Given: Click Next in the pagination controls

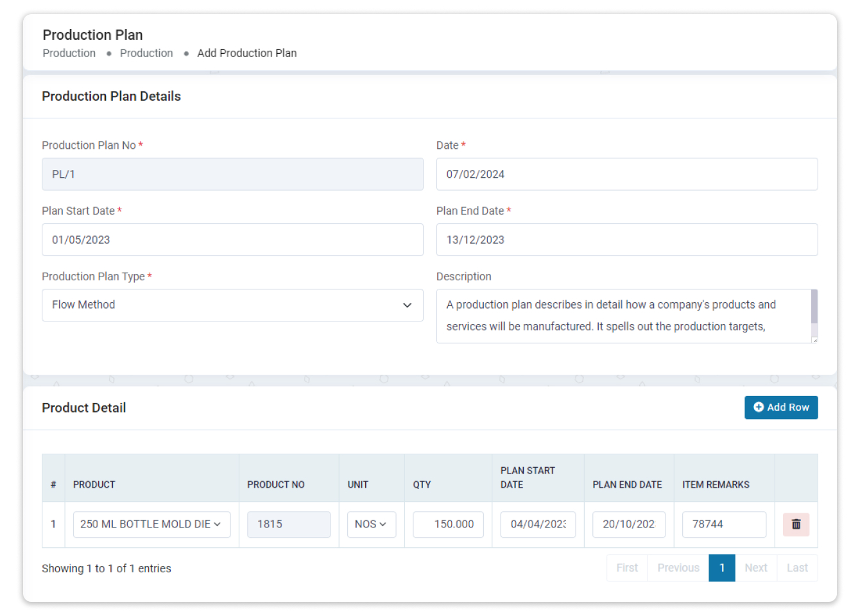Looking at the screenshot, I should [x=755, y=568].
